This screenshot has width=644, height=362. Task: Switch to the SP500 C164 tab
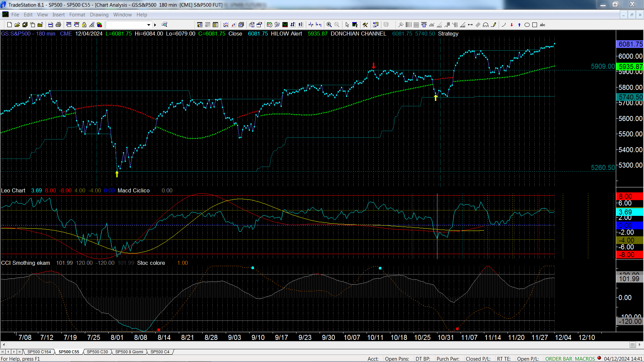point(39,352)
